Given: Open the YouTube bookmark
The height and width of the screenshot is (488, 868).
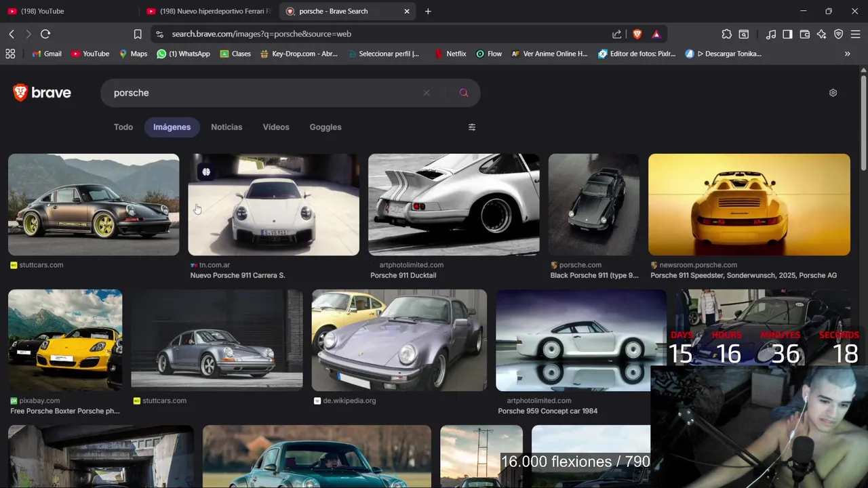Looking at the screenshot, I should click(90, 54).
